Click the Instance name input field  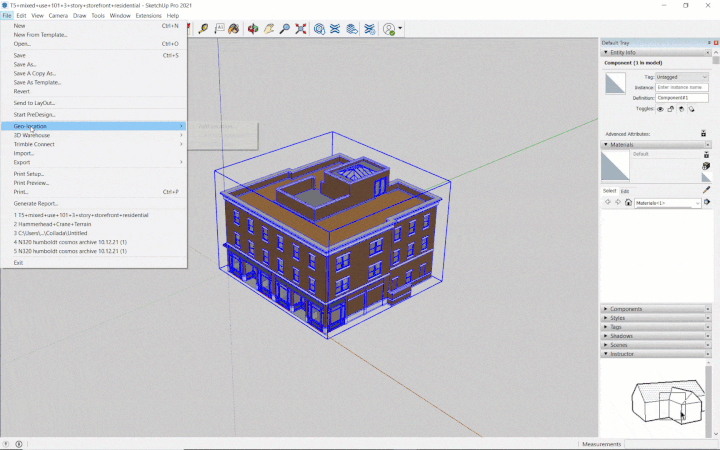point(682,87)
